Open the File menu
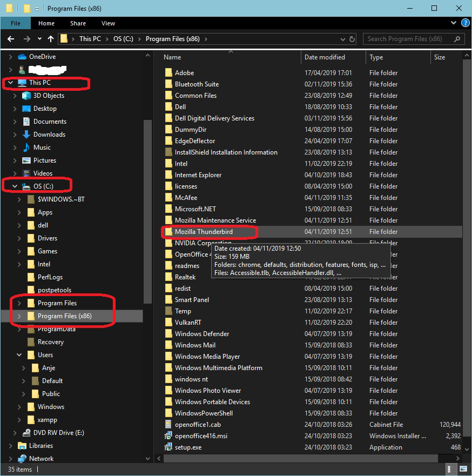 [x=16, y=23]
